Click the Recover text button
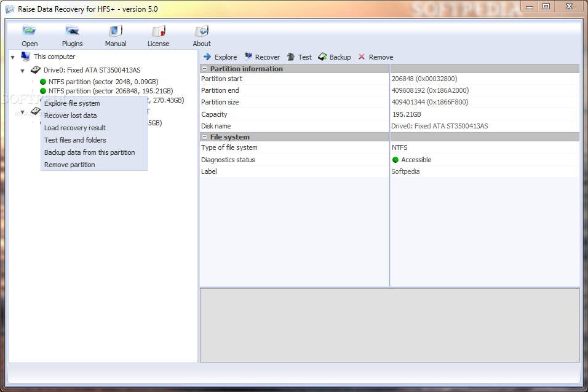Image resolution: width=588 pixels, height=392 pixels. pos(268,57)
